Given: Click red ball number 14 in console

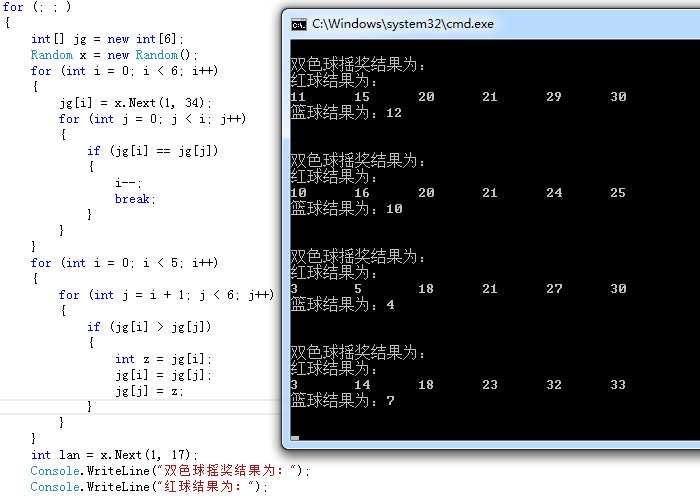Looking at the screenshot, I should pos(362,385).
